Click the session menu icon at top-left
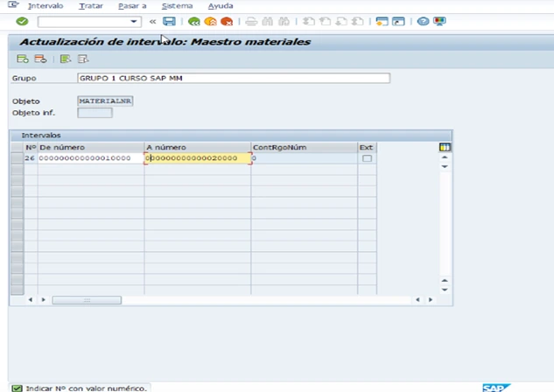The height and width of the screenshot is (392, 554). coord(13,4)
